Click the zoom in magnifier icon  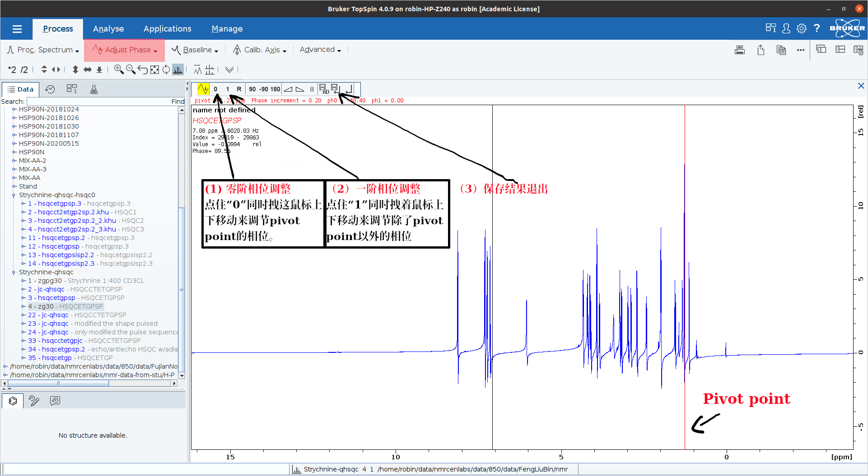(x=119, y=69)
